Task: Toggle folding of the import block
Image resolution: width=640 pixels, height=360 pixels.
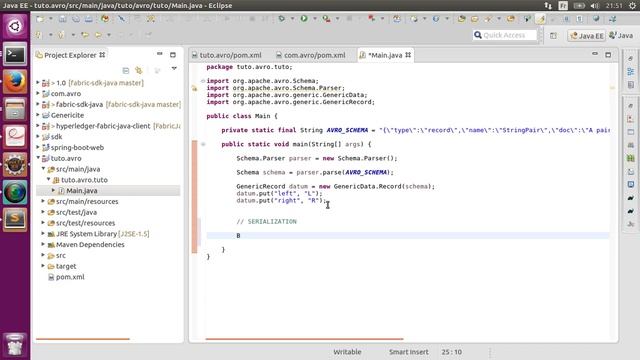Action: [x=203, y=81]
